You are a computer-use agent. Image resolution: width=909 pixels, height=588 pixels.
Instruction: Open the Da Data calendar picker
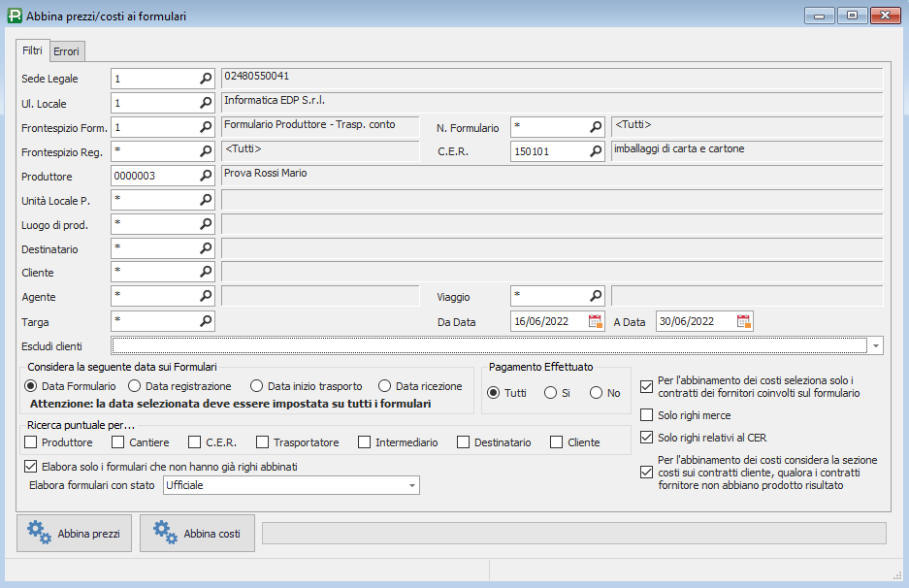[596, 321]
